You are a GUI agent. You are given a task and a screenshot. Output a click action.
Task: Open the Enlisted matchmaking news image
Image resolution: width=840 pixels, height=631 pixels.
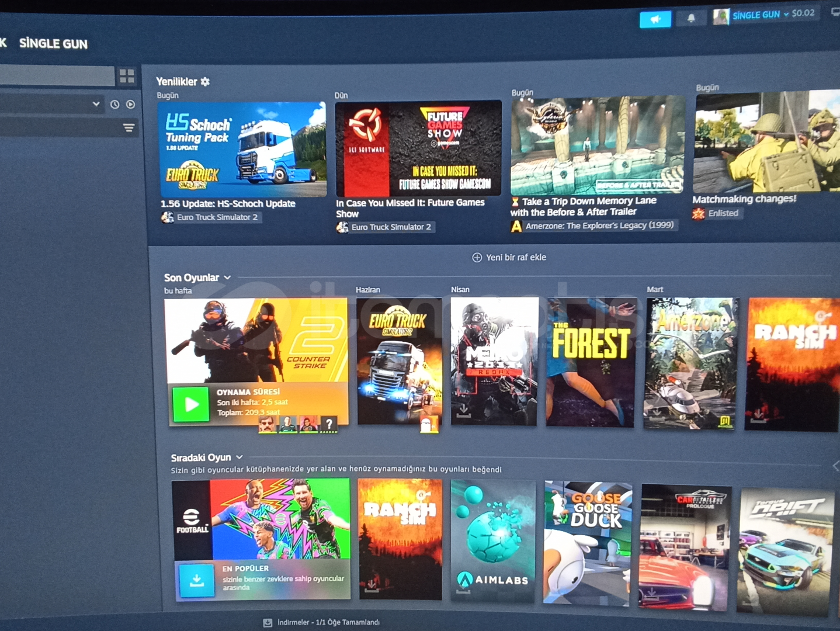(766, 141)
